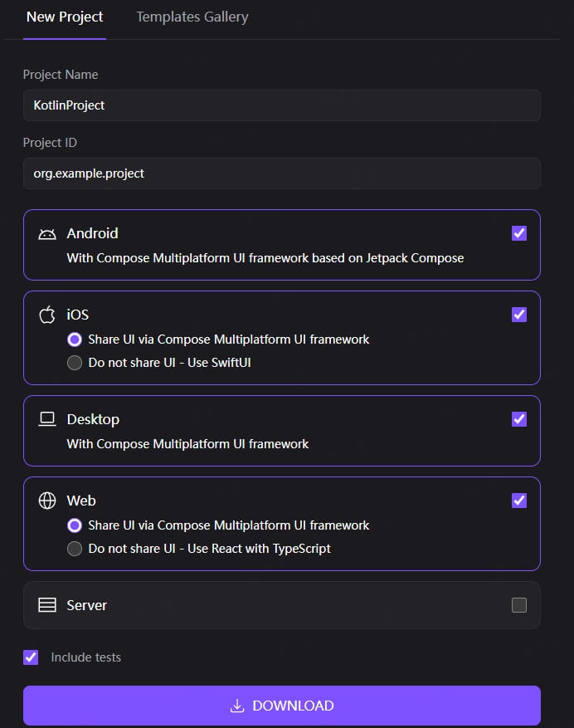Image resolution: width=574 pixels, height=728 pixels.
Task: Switch to Templates Gallery tab
Action: pyautogui.click(x=192, y=17)
